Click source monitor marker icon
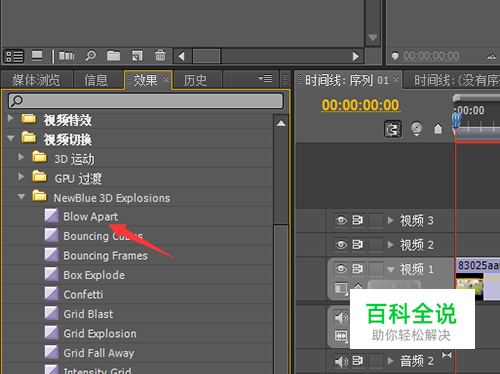Screen dimensions: 500x374 (395, 56)
